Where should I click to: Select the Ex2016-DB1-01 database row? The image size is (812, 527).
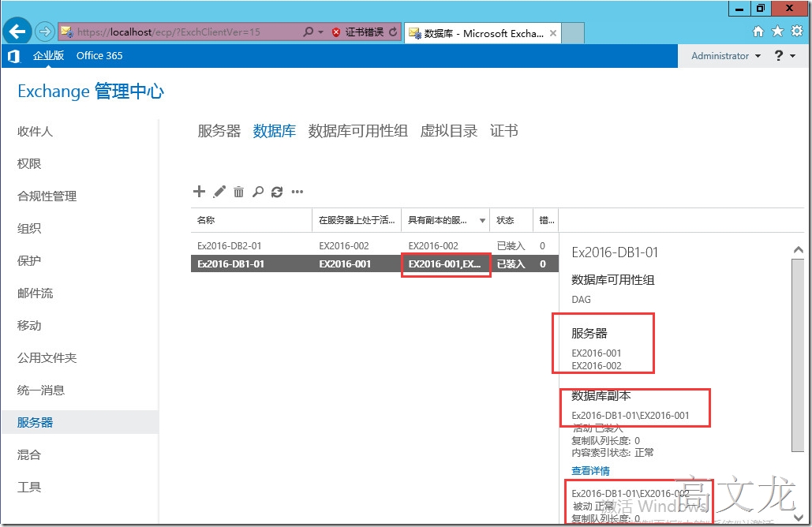tap(375, 264)
